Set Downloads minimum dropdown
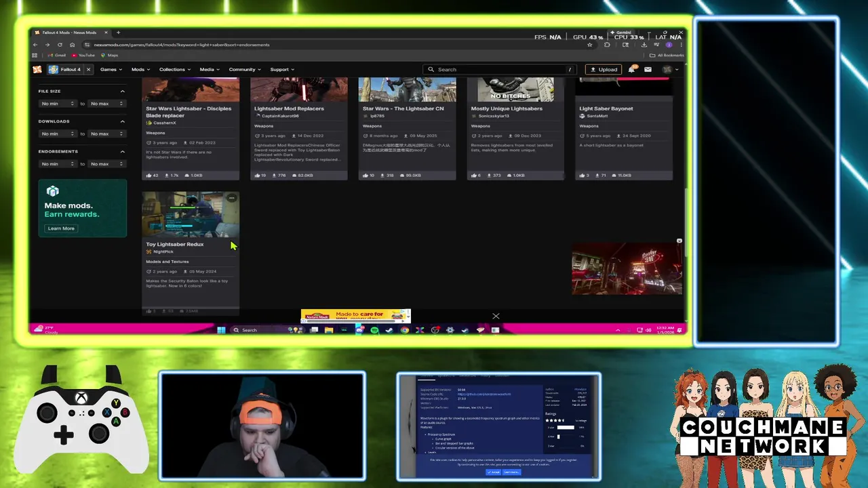 (x=58, y=134)
